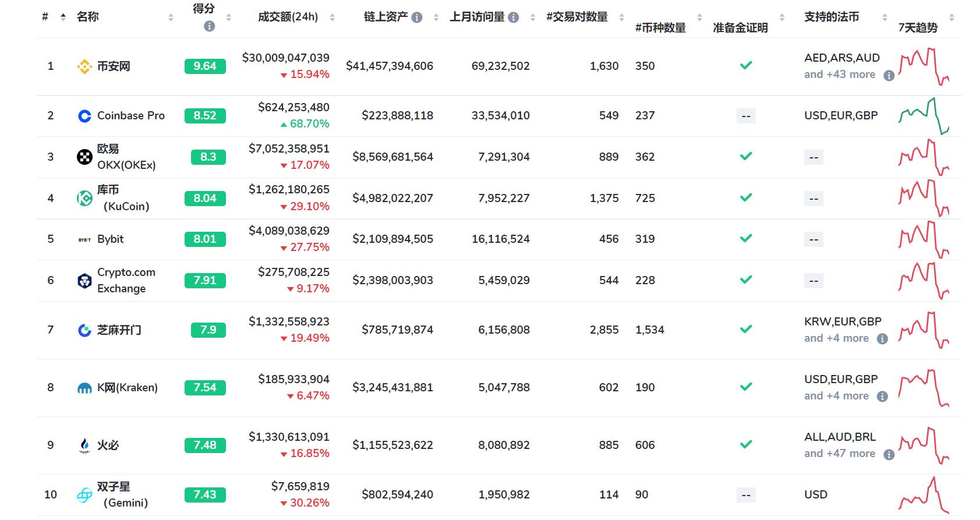The width and height of the screenshot is (980, 520).
Task: Click Kraken's $3,245,431,881 on-chain assets value
Action: pyautogui.click(x=393, y=387)
